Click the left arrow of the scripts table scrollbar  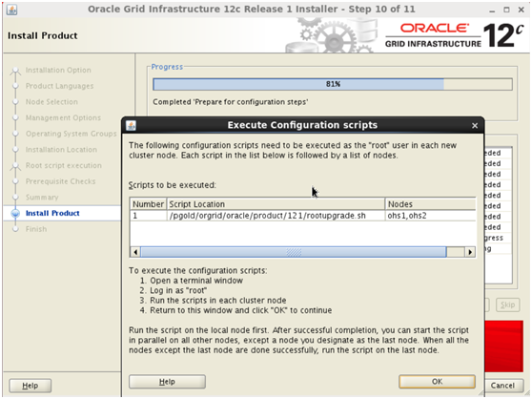click(x=135, y=252)
